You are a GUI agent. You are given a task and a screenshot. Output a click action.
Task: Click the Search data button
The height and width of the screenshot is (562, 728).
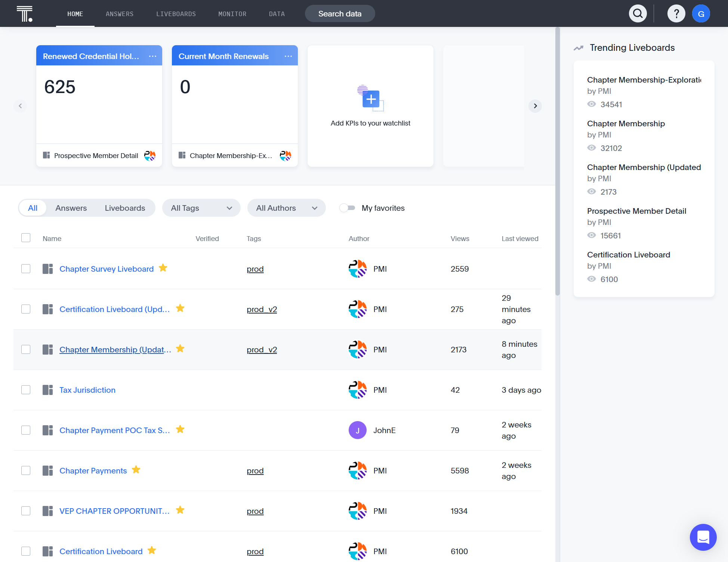[x=340, y=14]
